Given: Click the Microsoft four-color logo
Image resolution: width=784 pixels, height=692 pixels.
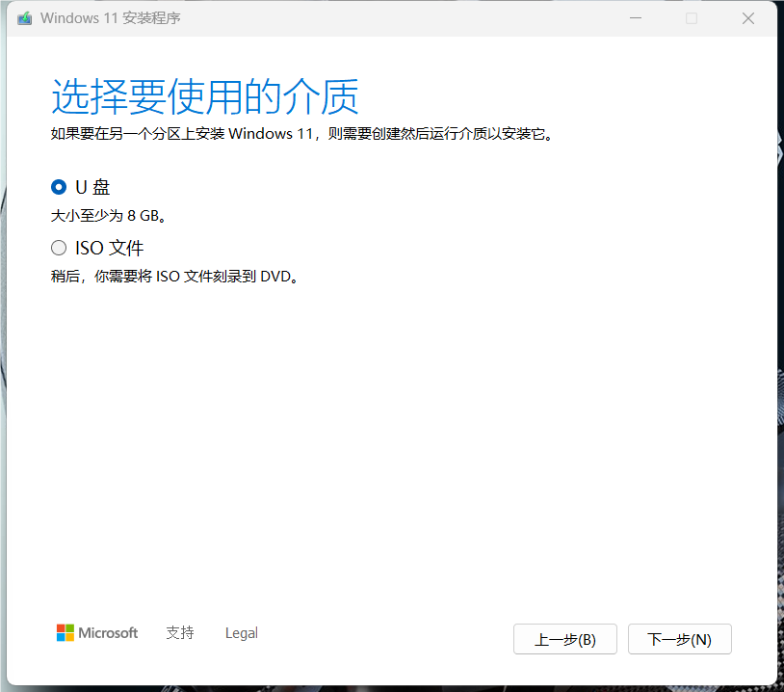Looking at the screenshot, I should pos(65,633).
